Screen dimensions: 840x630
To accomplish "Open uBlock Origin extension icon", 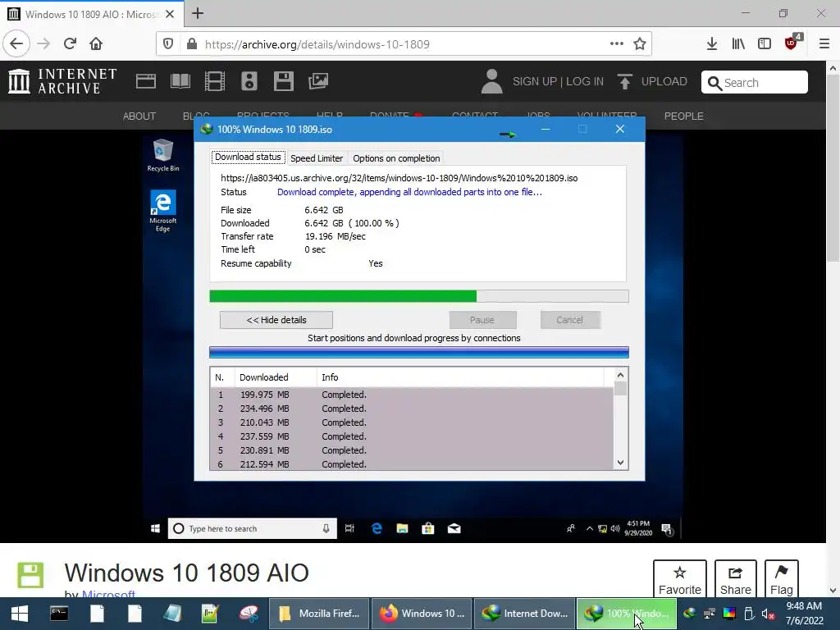I will click(x=792, y=43).
